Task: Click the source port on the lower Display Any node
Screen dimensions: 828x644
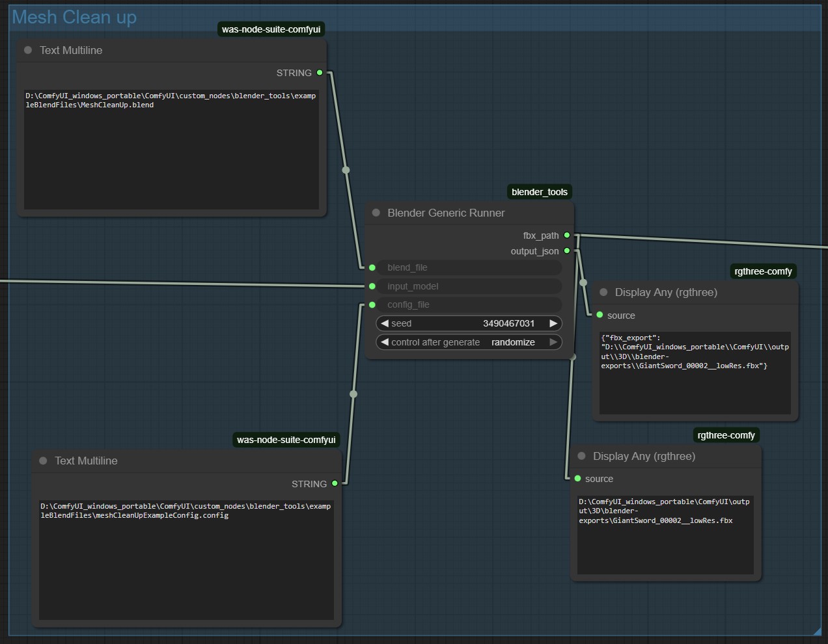Action: coord(577,479)
